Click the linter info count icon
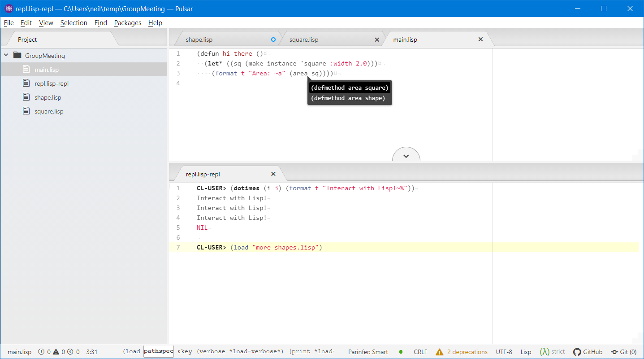 [70, 352]
